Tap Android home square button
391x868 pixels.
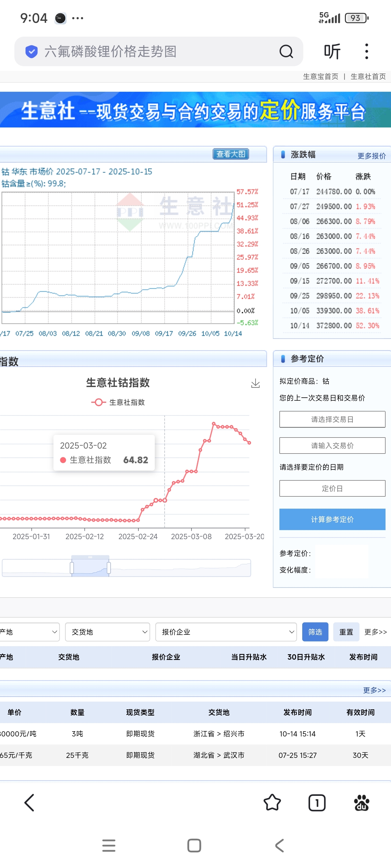click(x=194, y=845)
